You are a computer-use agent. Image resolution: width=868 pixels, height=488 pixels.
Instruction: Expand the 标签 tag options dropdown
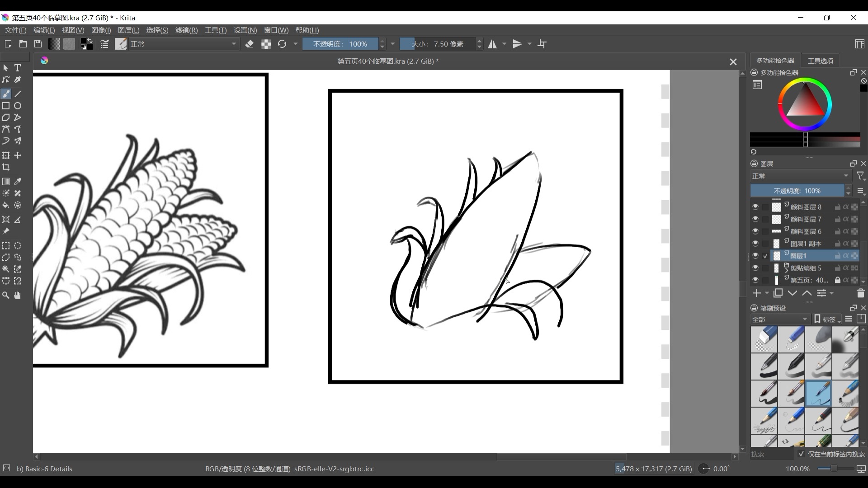tap(827, 319)
